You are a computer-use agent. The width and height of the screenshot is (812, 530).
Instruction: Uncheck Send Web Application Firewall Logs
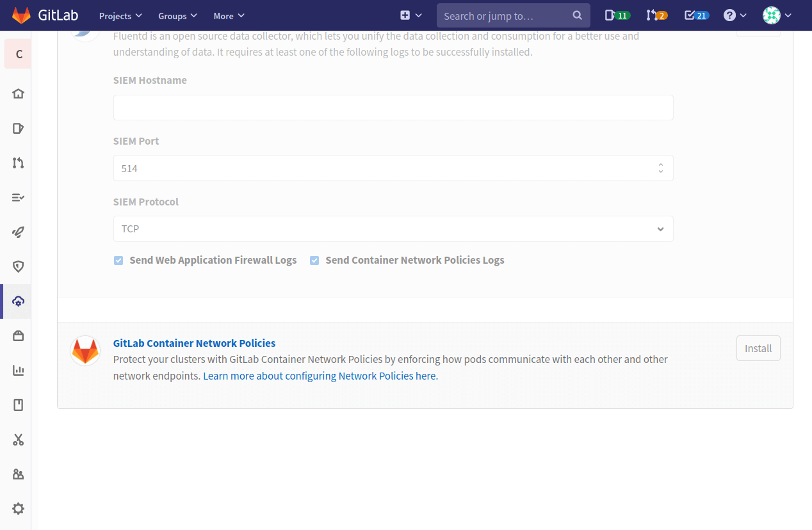pos(118,261)
